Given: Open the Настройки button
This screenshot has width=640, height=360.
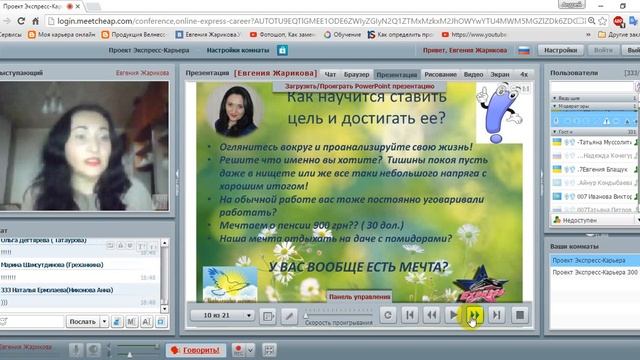Looking at the screenshot, I should 560,50.
